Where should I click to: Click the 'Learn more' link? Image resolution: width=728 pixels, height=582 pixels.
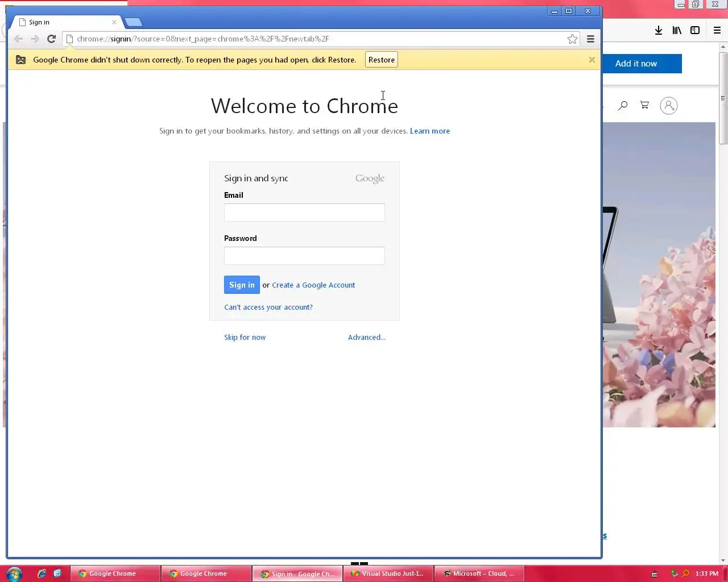(x=430, y=131)
